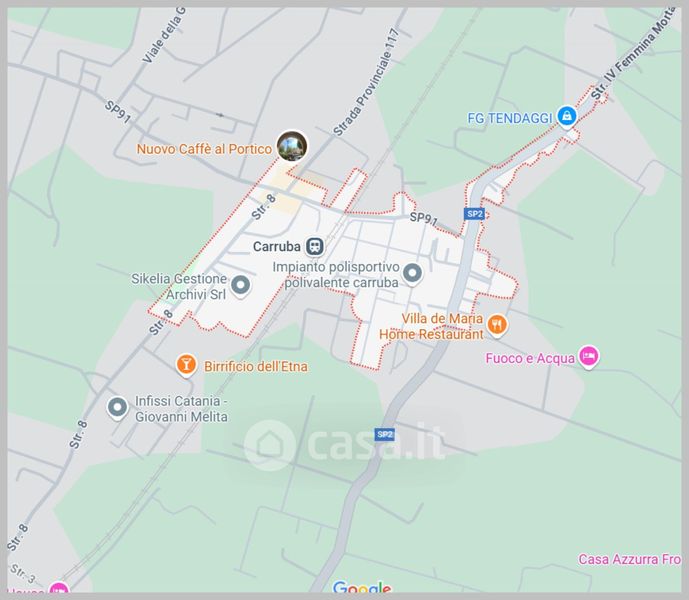Click the Fuoco e Acqua lodging pin
This screenshot has height=600, width=689.
click(x=588, y=357)
